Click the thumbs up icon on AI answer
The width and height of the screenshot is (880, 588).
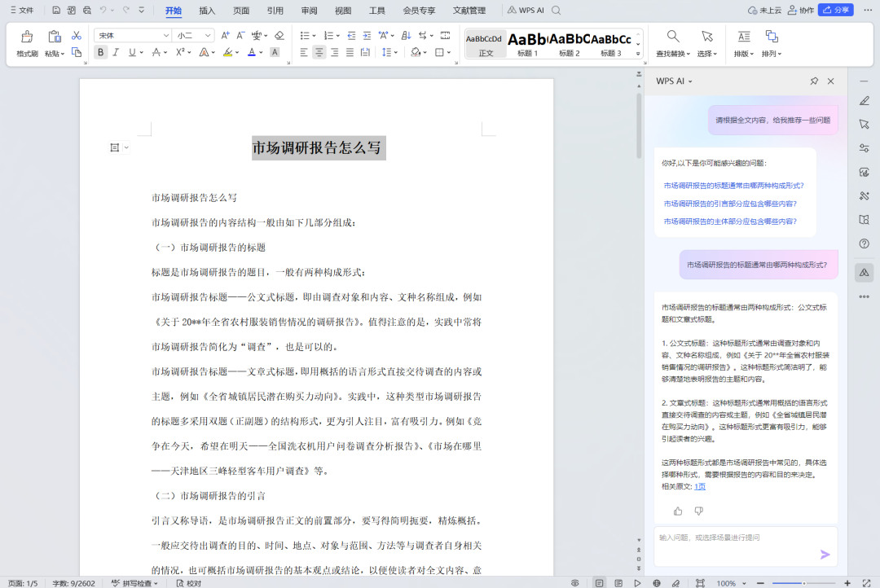pyautogui.click(x=678, y=511)
